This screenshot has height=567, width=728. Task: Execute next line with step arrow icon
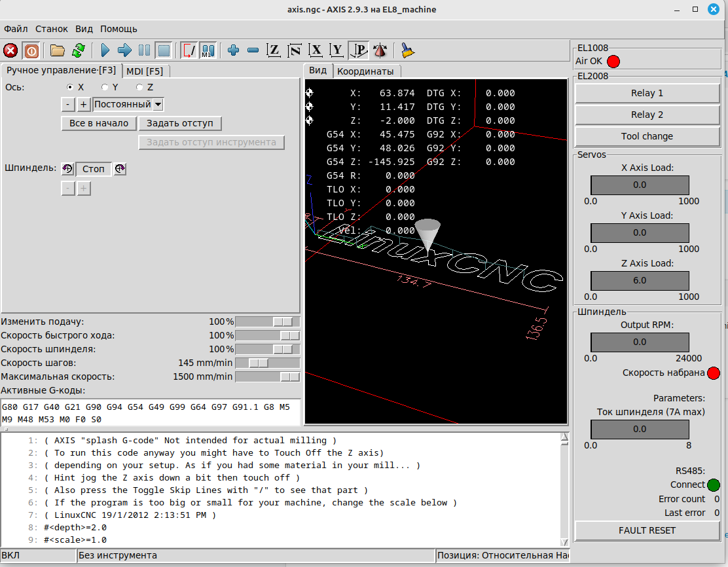(124, 50)
